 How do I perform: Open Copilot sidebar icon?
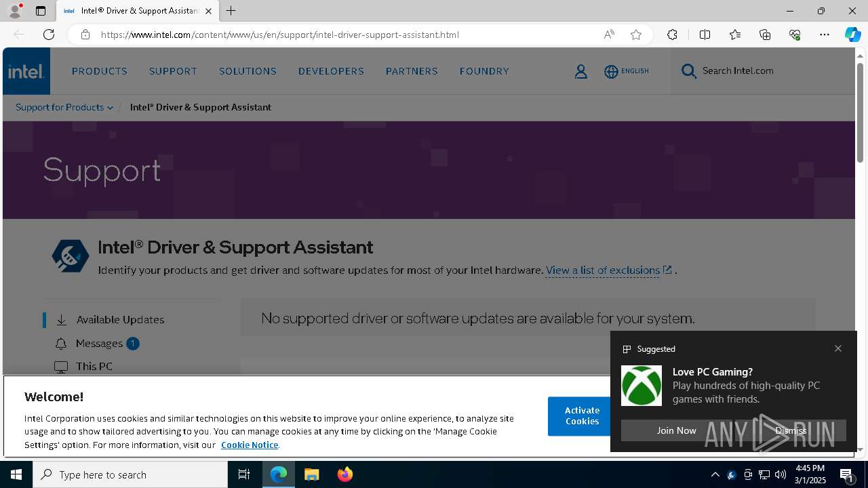point(853,35)
